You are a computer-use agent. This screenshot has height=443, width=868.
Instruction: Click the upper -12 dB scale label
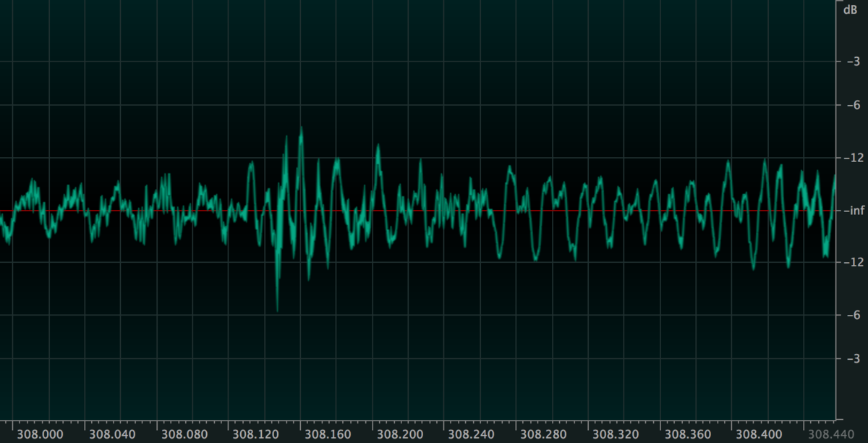pos(855,158)
